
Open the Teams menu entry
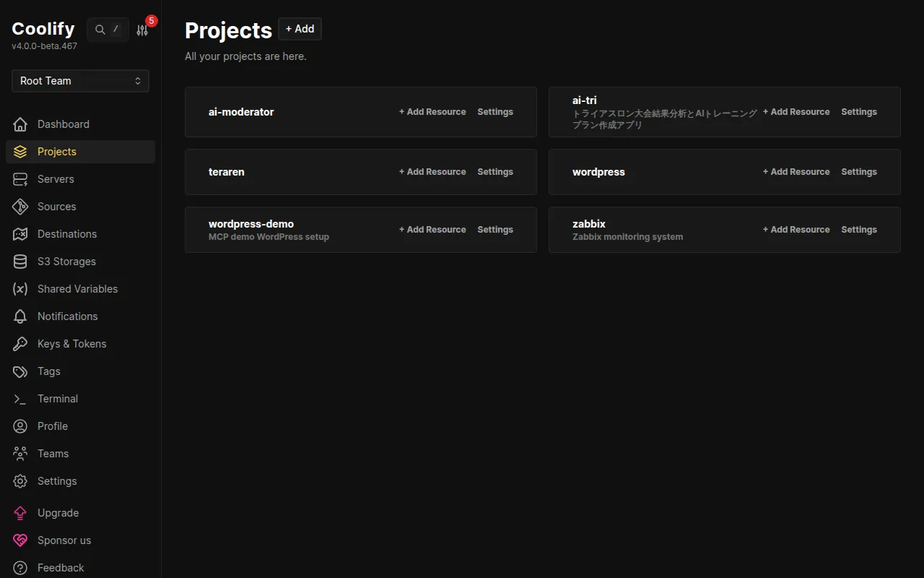click(x=52, y=453)
